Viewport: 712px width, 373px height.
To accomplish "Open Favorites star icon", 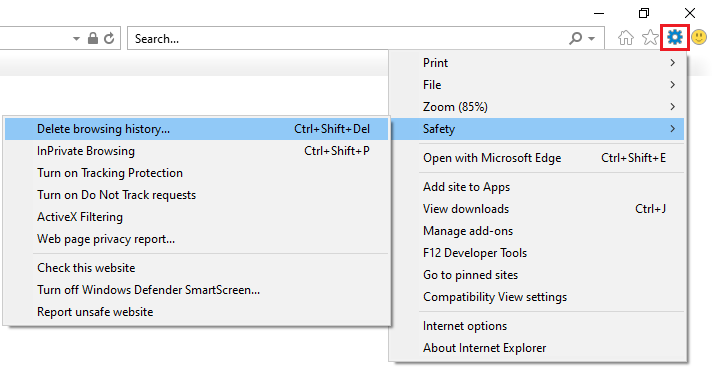I will point(650,38).
